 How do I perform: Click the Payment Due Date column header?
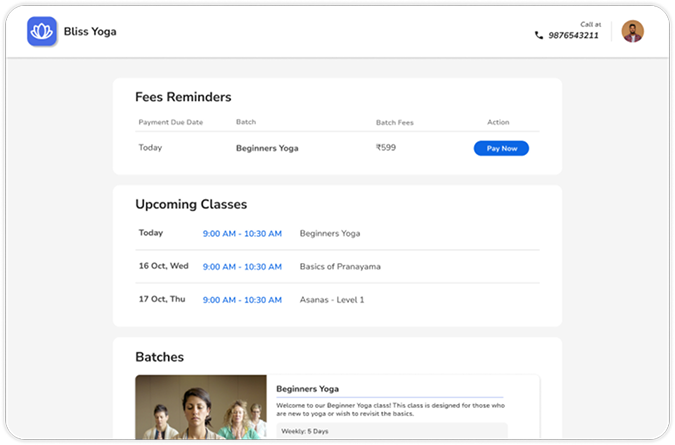(x=170, y=122)
